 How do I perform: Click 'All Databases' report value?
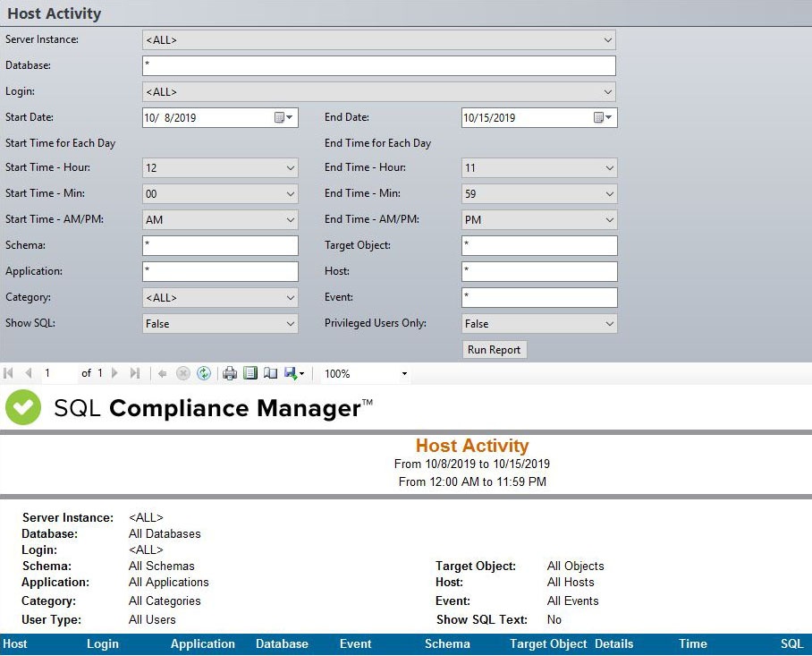165,533
